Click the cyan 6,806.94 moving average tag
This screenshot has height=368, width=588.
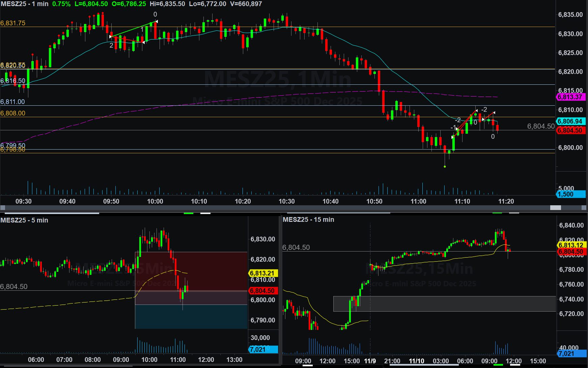tap(570, 121)
